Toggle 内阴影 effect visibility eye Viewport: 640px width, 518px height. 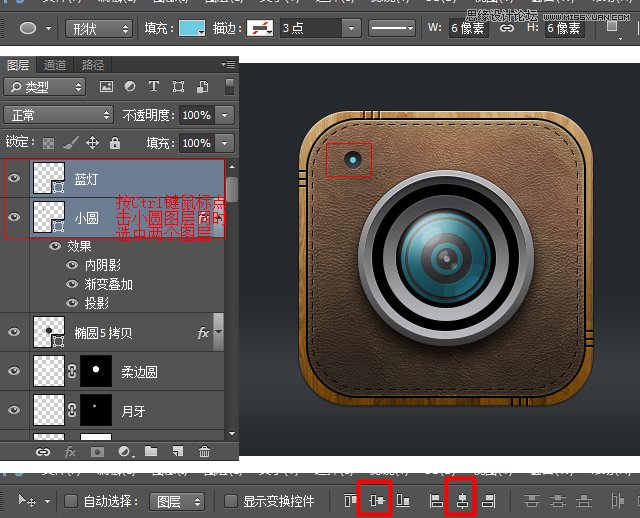point(72,265)
